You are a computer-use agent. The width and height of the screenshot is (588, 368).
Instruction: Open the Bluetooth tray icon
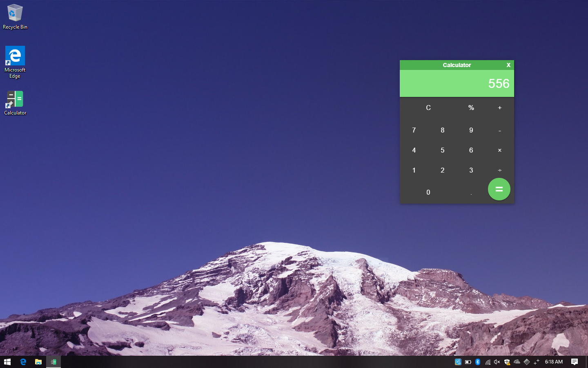[x=478, y=362]
